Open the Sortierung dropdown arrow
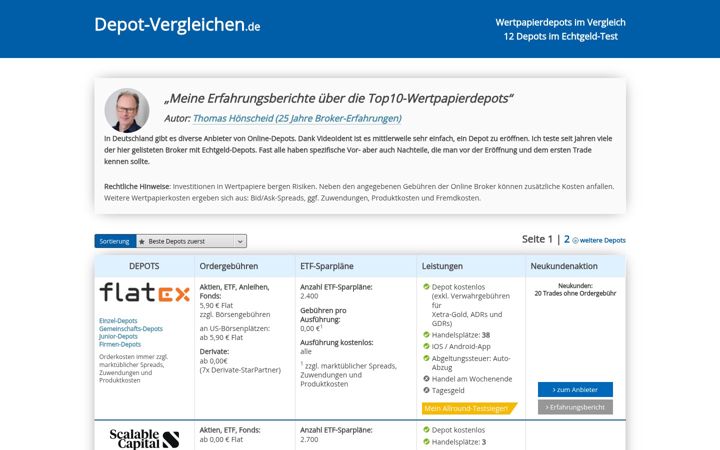Image resolution: width=720 pixels, height=450 pixels. 240,241
